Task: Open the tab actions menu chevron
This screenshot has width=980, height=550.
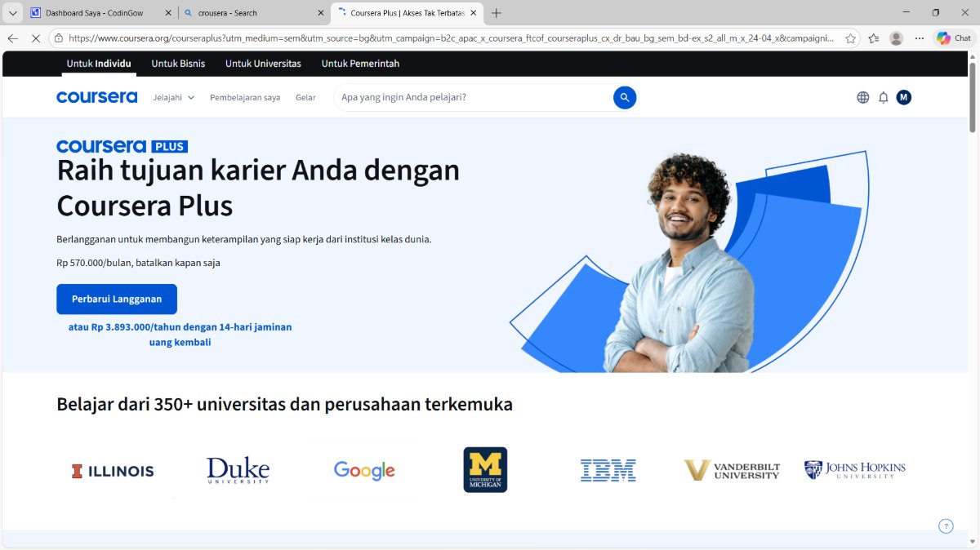Action: tap(13, 13)
